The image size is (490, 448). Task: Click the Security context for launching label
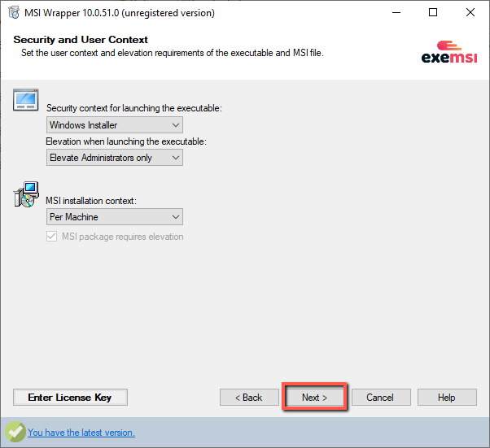coord(134,108)
